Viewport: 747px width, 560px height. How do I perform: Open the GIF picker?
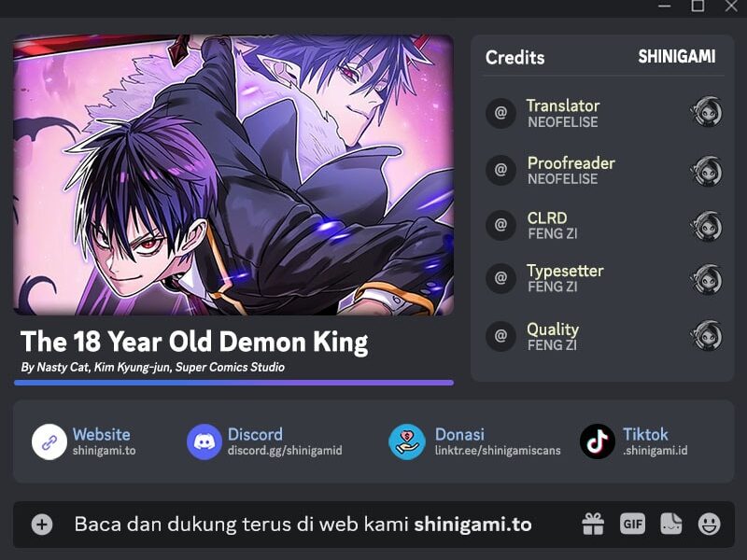[633, 525]
